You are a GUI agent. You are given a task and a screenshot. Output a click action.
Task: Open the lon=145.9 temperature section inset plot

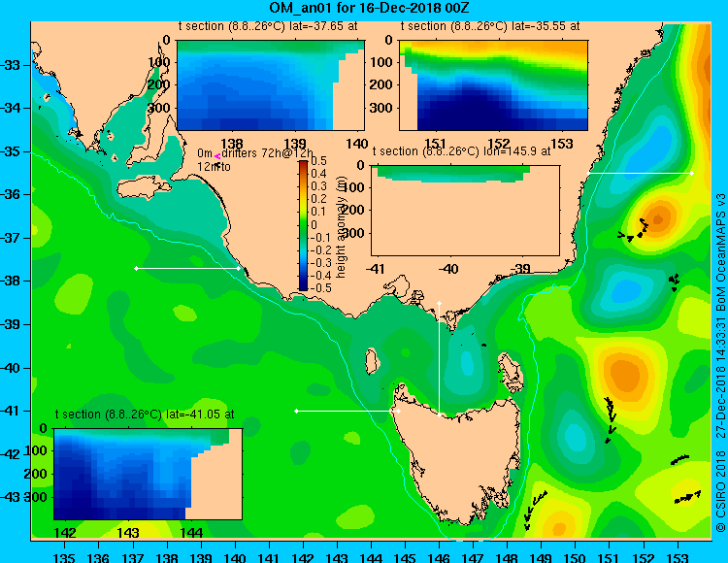(465, 211)
